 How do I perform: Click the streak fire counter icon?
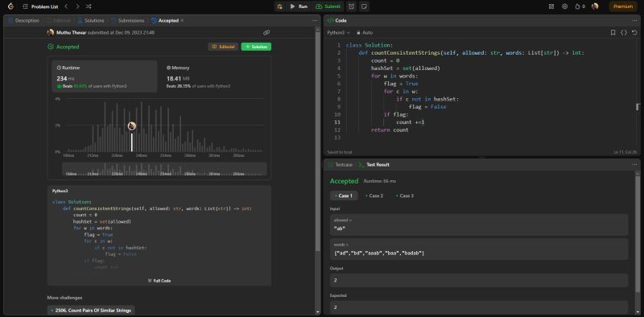tap(580, 6)
